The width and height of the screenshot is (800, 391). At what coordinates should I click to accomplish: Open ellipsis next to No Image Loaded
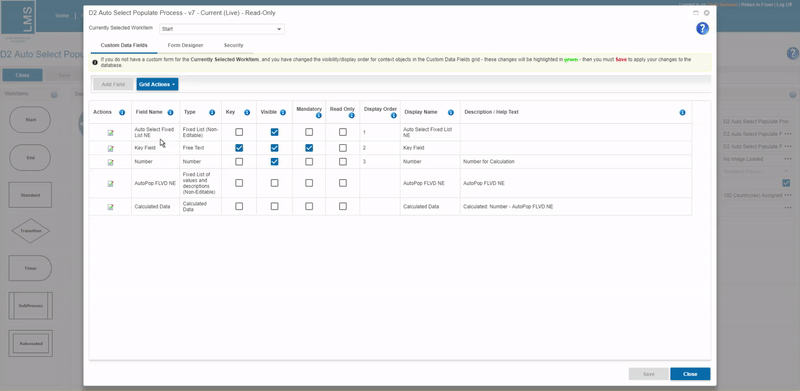click(788, 159)
